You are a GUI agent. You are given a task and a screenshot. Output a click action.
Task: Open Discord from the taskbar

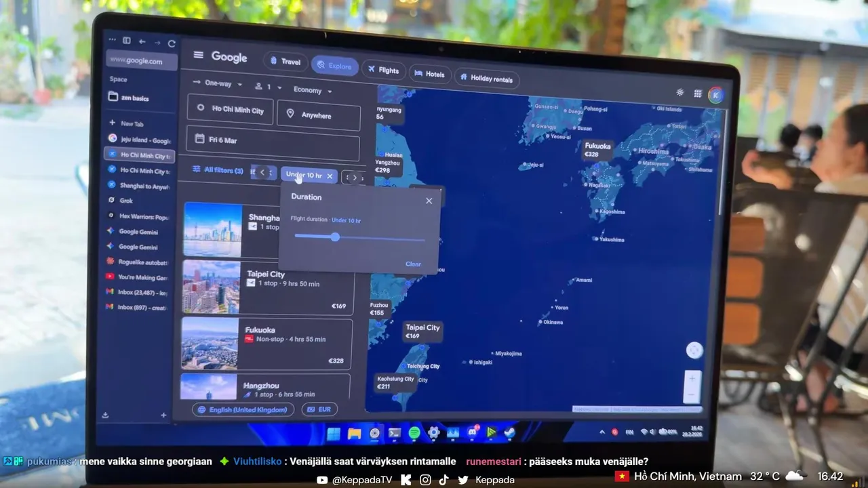tap(473, 432)
